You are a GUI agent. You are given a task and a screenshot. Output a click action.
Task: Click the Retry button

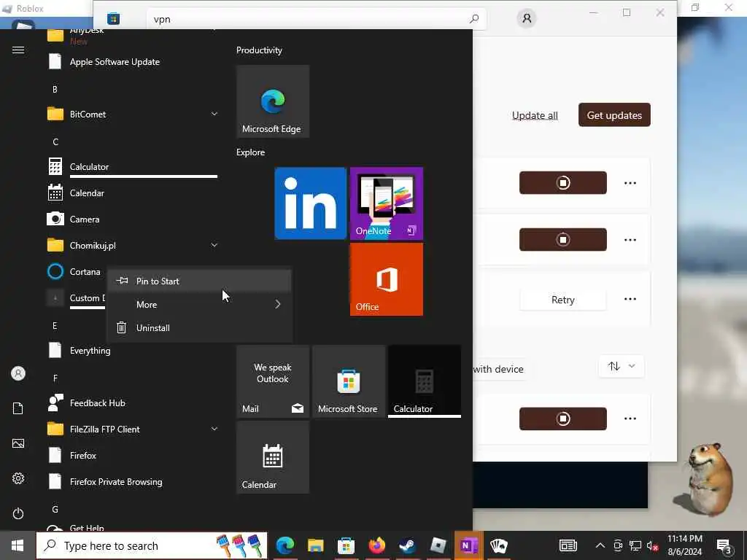(562, 300)
